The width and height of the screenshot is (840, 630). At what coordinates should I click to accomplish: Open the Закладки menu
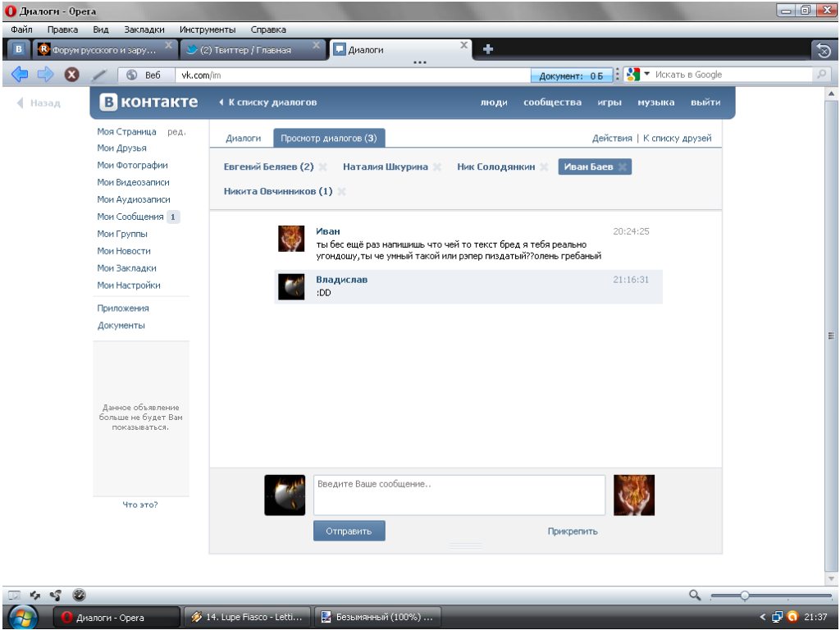(144, 30)
